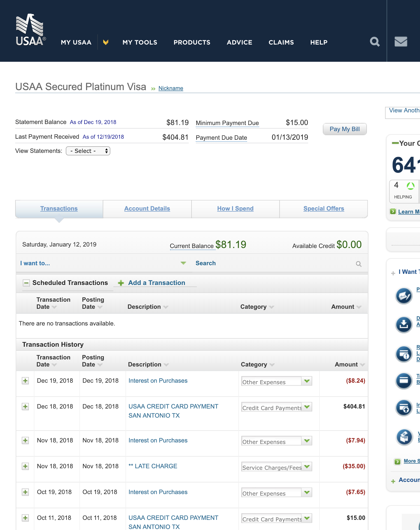Expand the Oct 11 credit card payment row
This screenshot has width=420, height=530.
[x=25, y=518]
